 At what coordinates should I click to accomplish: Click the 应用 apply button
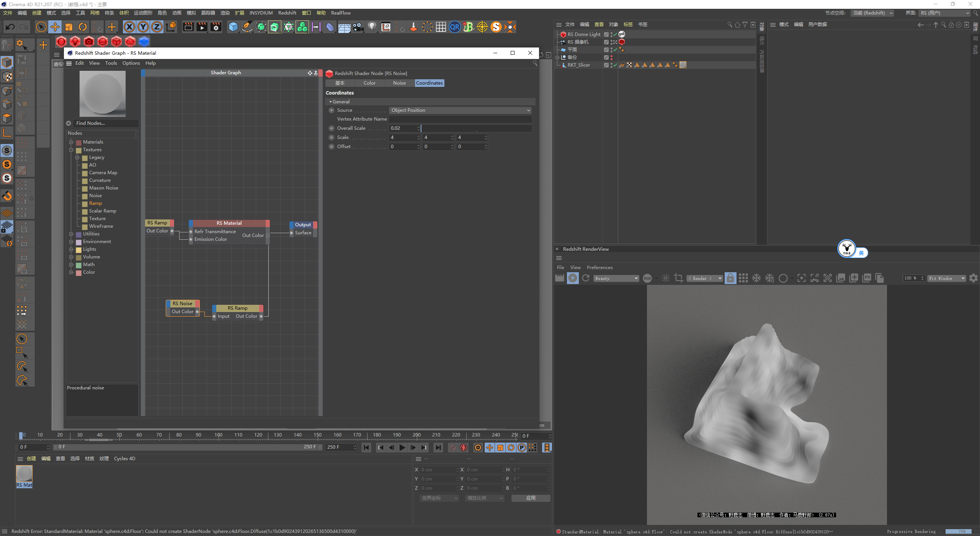tap(531, 498)
